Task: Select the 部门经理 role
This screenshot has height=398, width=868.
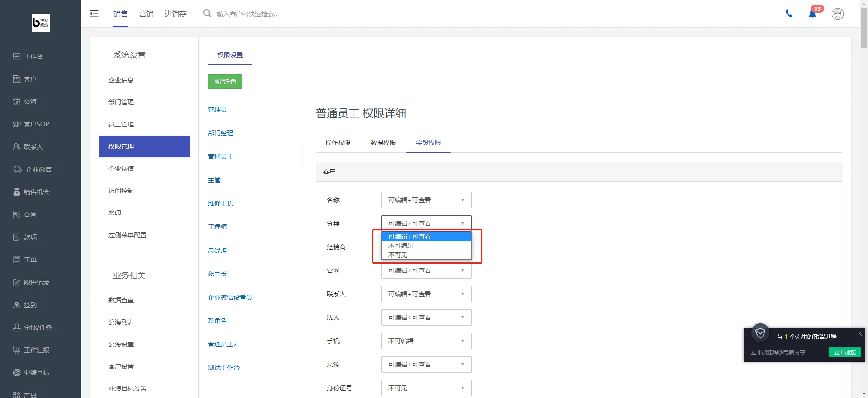Action: coord(221,133)
